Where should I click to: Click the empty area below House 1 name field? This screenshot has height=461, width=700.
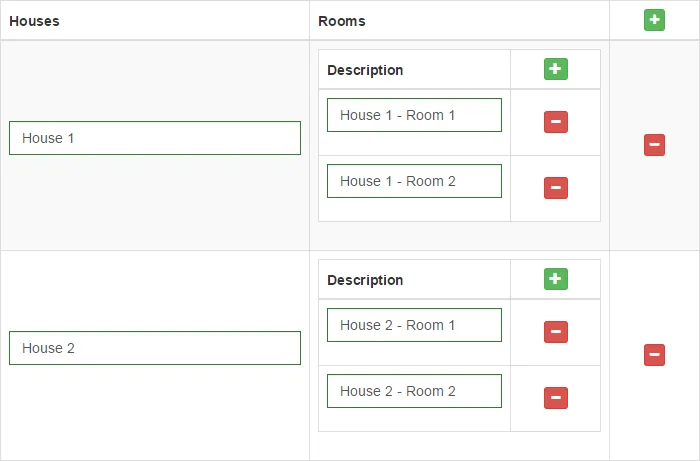155,205
